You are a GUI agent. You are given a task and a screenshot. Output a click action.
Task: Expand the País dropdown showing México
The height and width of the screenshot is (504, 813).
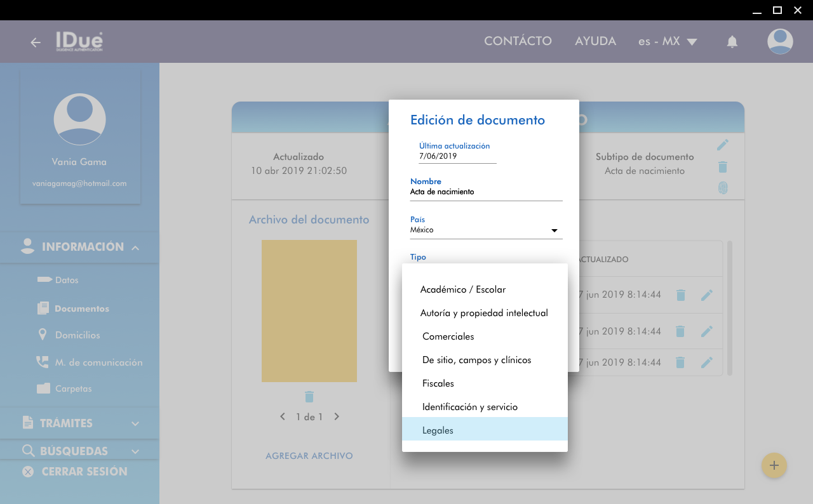tap(486, 230)
